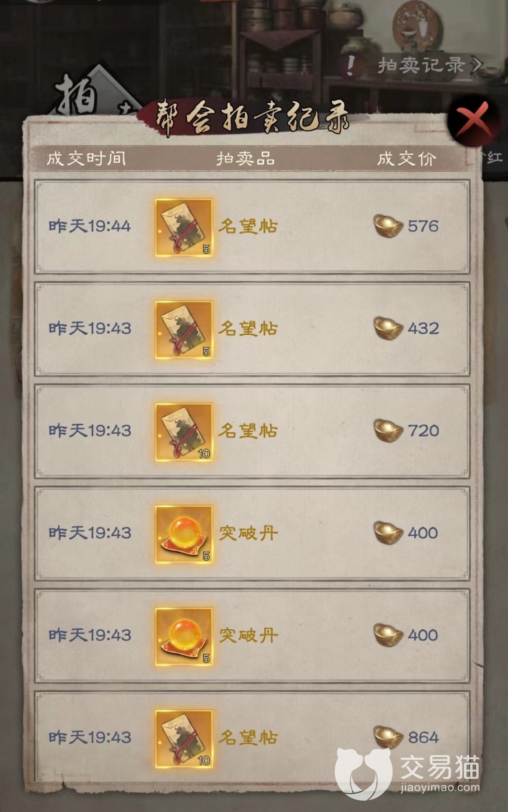Expand 拍卖记录 chevron arrow
Viewport: 508px width, 812px height.
point(476,65)
